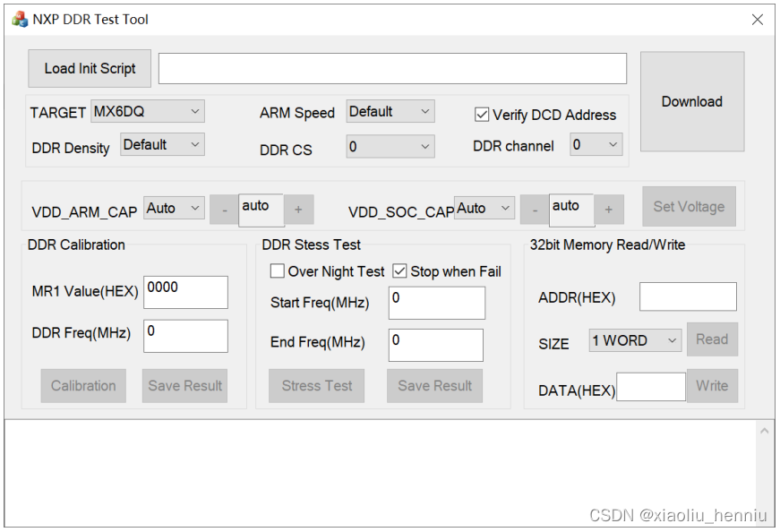Image resolution: width=780 pixels, height=532 pixels.
Task: Click Save Result in DDR Calibration section
Action: pyautogui.click(x=184, y=385)
